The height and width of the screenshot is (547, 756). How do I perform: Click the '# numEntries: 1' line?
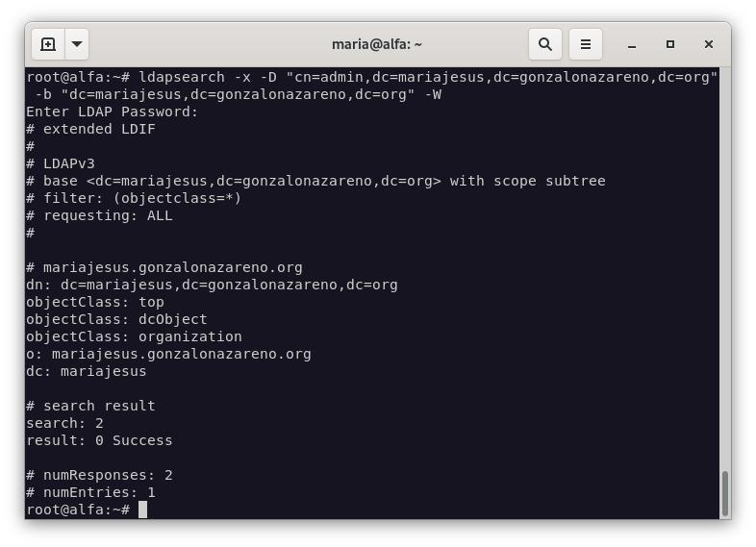coord(90,492)
